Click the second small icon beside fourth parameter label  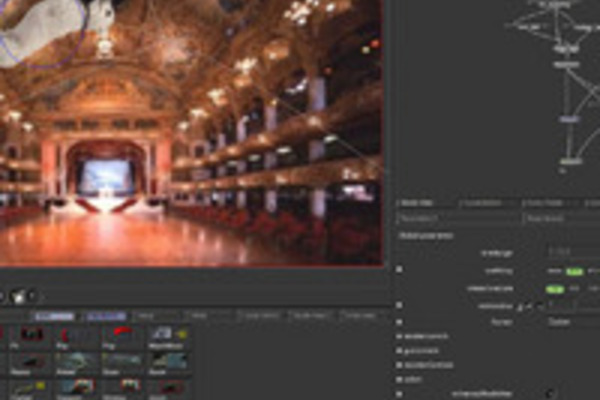(529, 307)
